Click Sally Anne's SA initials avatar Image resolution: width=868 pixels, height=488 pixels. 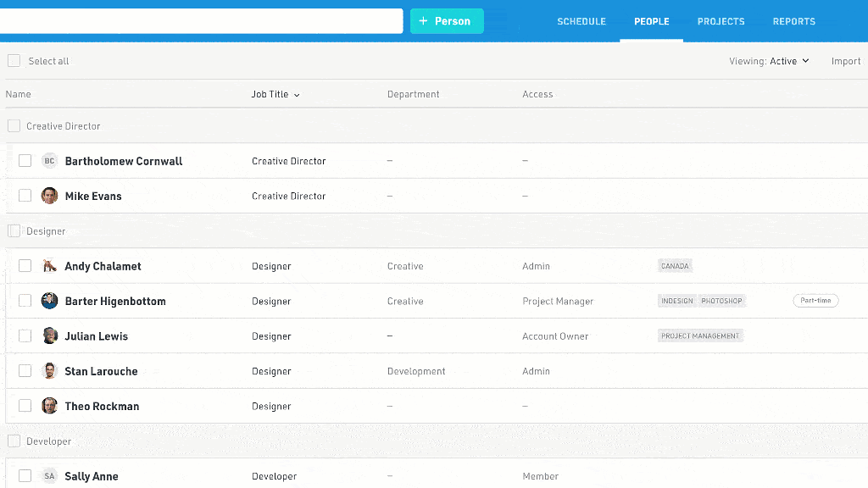pyautogui.click(x=49, y=476)
